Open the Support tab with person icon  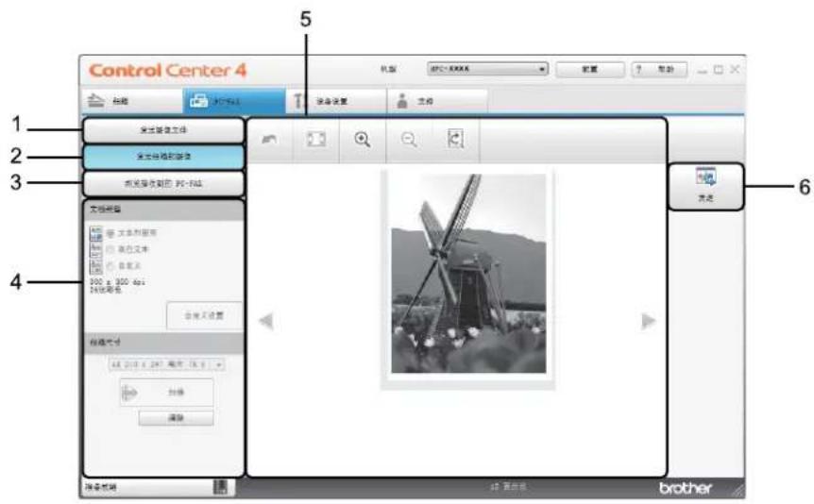[437, 101]
